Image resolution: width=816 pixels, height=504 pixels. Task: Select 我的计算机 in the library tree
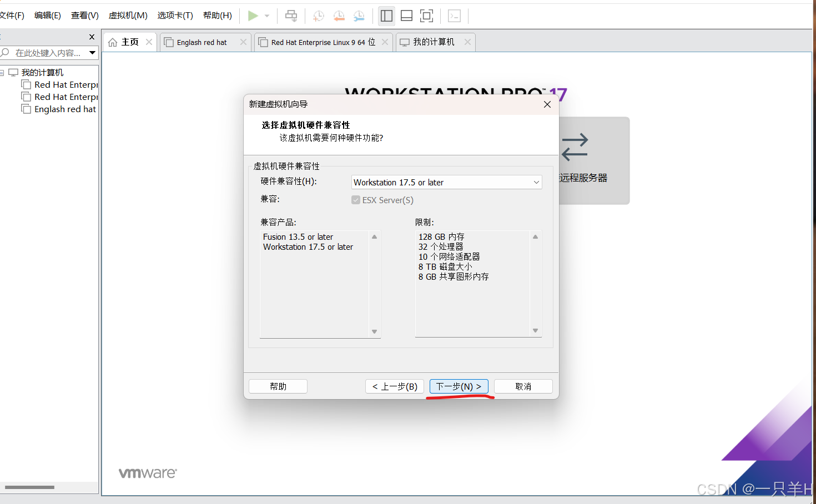click(x=42, y=73)
